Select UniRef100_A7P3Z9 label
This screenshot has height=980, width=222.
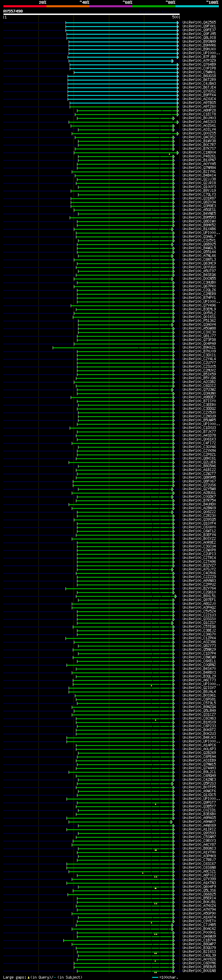199,60
